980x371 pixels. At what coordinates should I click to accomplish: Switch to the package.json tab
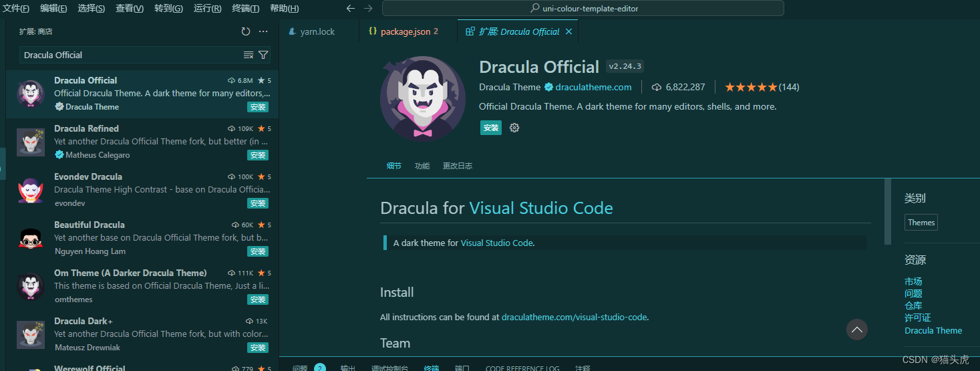[x=405, y=31]
